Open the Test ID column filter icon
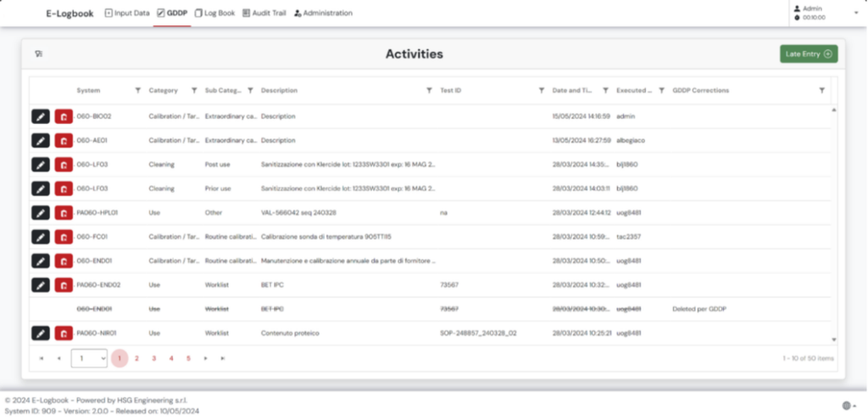This screenshot has height=420, width=868. click(x=541, y=90)
